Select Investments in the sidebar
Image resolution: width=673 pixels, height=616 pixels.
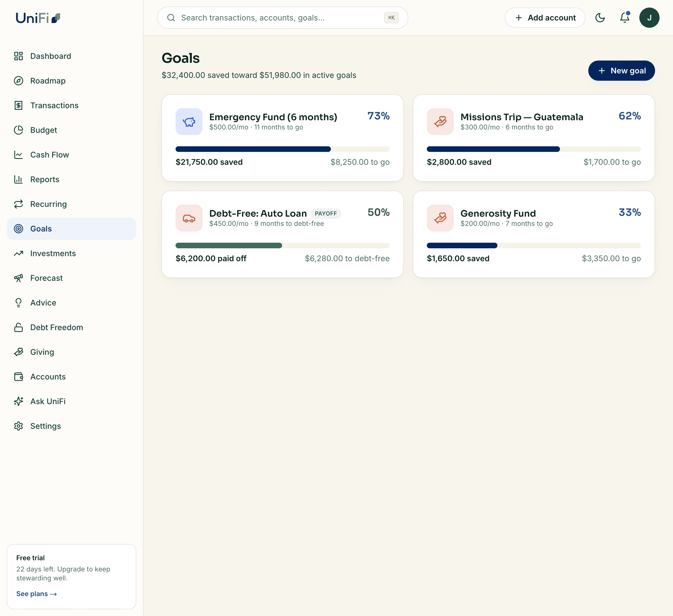72,253
